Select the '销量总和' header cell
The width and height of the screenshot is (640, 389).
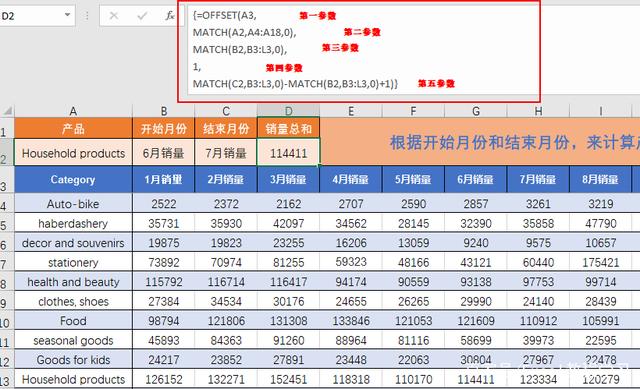click(288, 128)
